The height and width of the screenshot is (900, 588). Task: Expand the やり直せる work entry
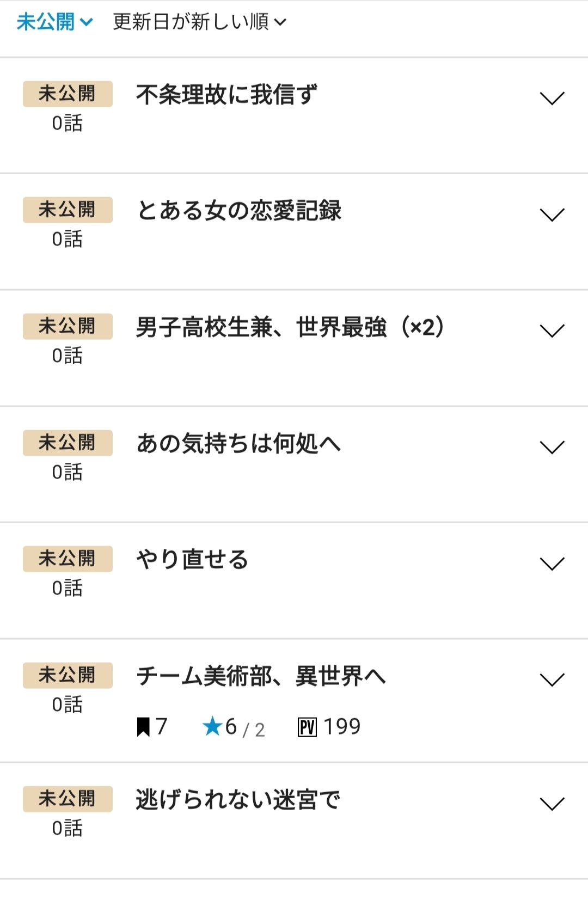552,564
